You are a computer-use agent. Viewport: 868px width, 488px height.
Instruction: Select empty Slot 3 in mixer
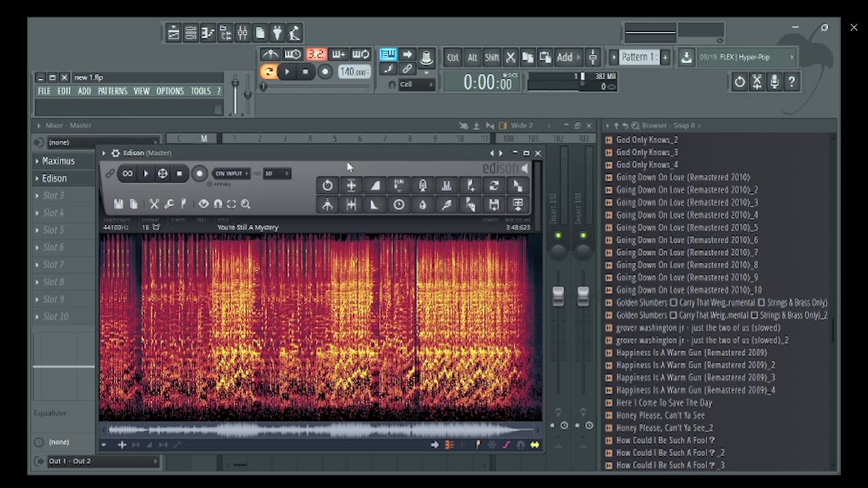[63, 195]
